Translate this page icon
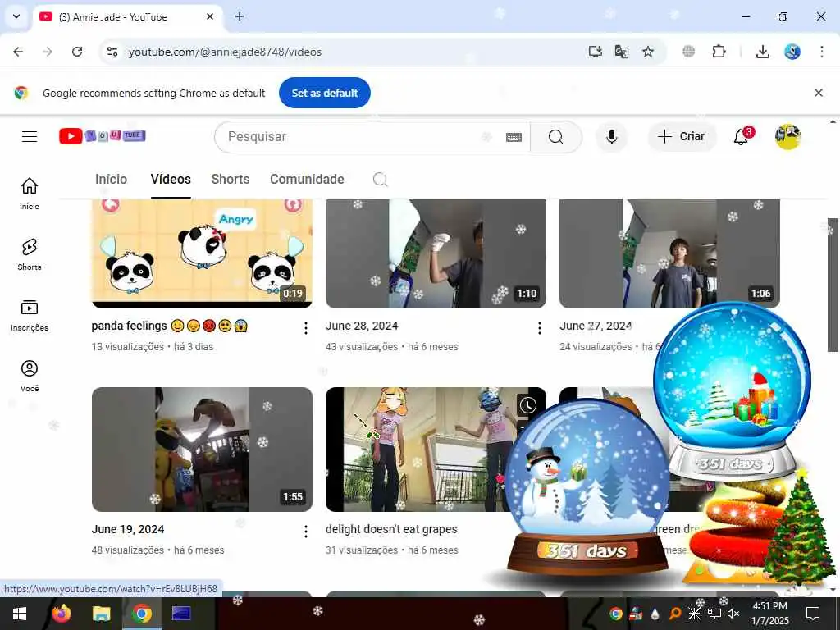Viewport: 840px width, 630px height. (x=622, y=52)
